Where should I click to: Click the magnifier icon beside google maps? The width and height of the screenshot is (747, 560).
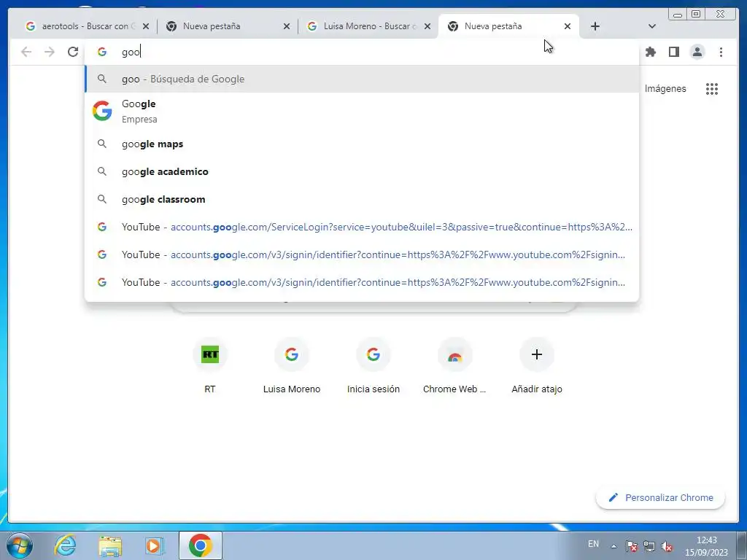(102, 144)
